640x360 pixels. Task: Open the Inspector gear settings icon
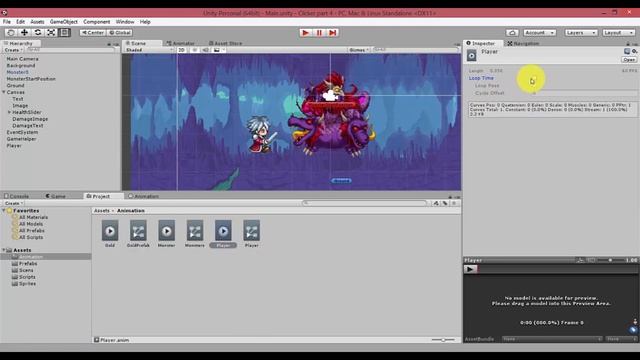(634, 51)
